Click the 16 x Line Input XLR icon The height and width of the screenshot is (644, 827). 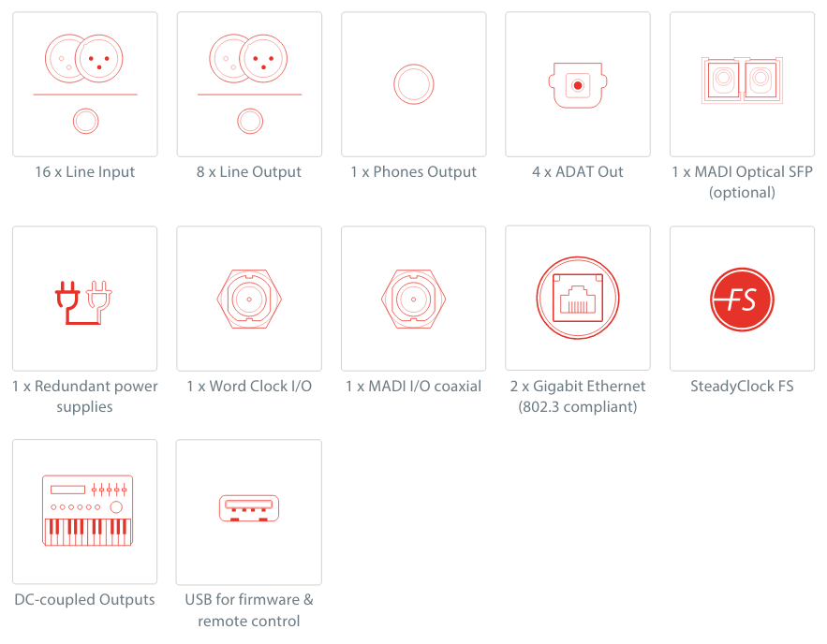coord(84,58)
